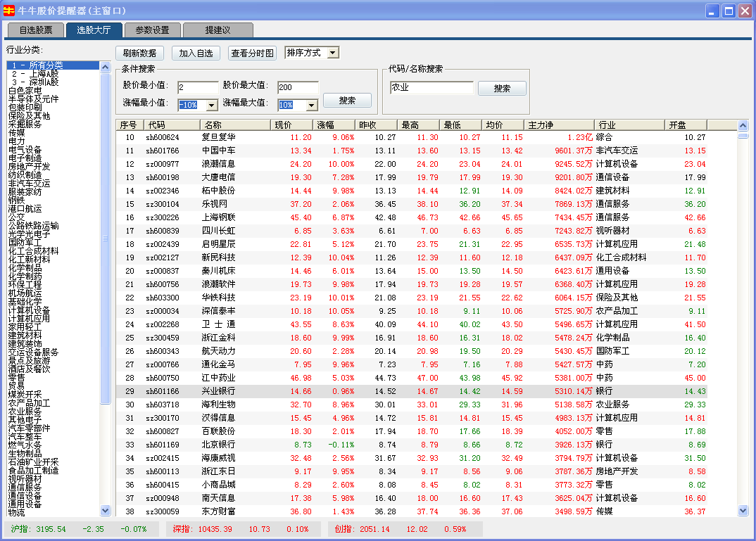Click the stock table scrollbar down arrow
Screen dimensions: 756x541
pos(743,510)
